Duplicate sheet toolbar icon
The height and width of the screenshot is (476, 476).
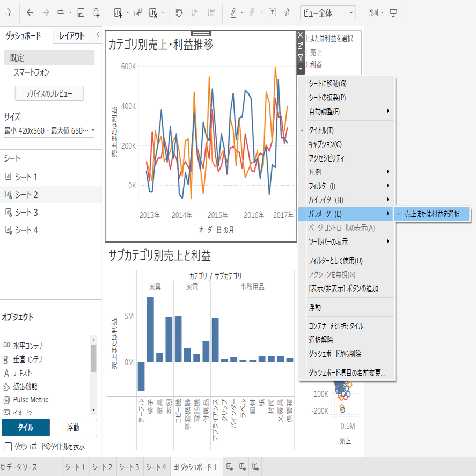click(138, 12)
